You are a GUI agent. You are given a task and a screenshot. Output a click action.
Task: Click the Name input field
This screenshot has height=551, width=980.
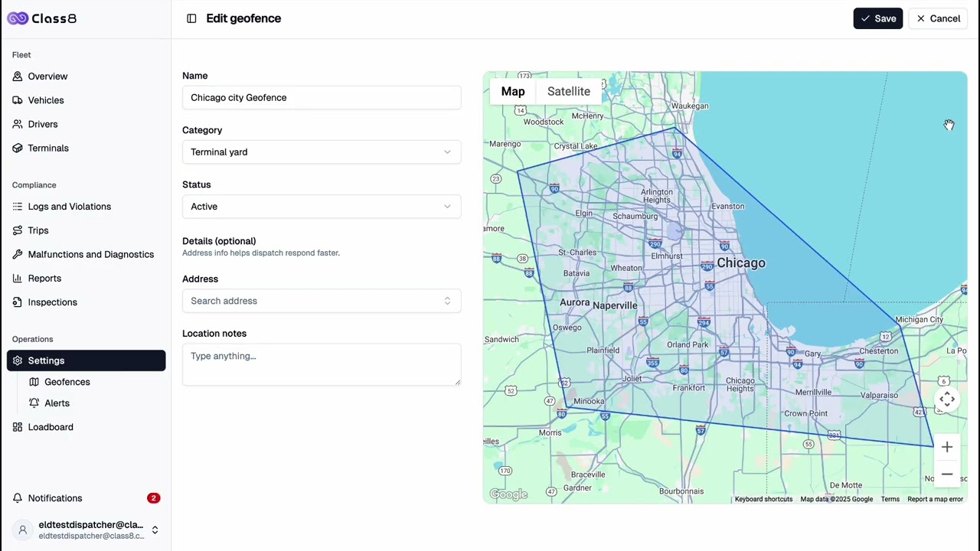click(322, 97)
